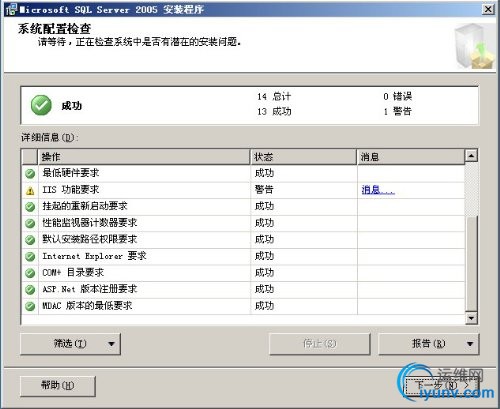
Task: Click the large green success checkmark icon
Action: click(41, 105)
